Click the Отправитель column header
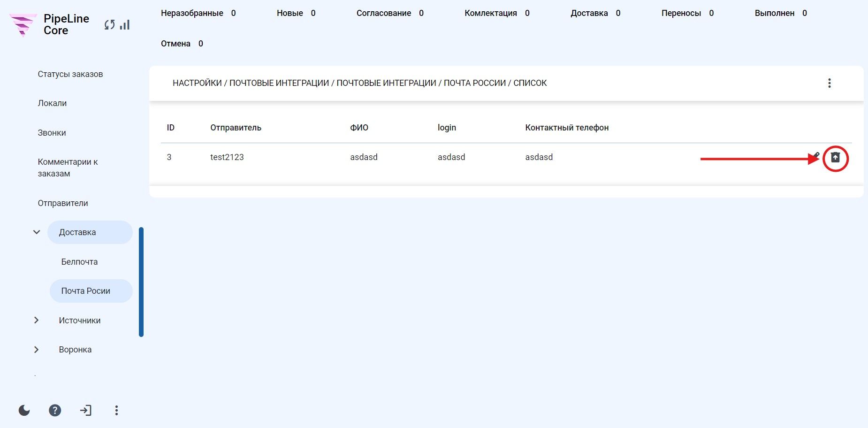This screenshot has height=428, width=868. coord(236,128)
